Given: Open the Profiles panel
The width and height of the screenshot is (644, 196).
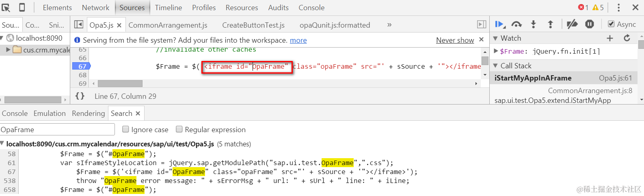Looking at the screenshot, I should (x=204, y=7).
